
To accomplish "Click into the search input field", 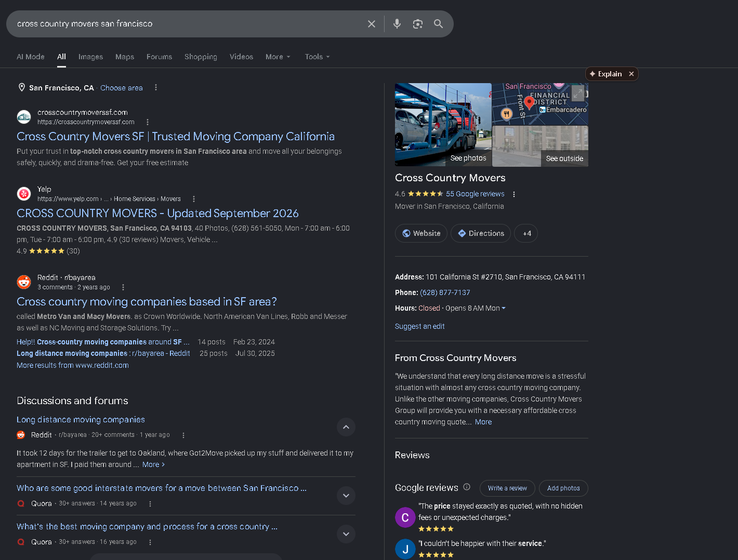I will click(187, 24).
